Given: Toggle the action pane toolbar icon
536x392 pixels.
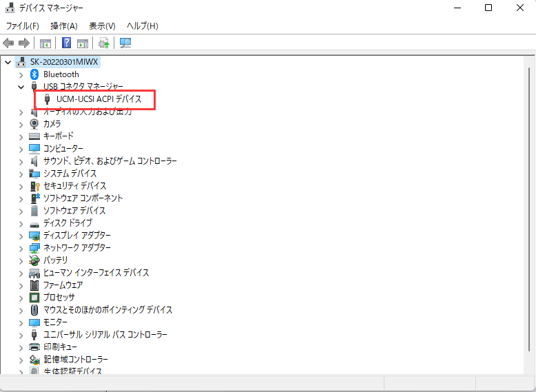Looking at the screenshot, I should click(x=83, y=43).
